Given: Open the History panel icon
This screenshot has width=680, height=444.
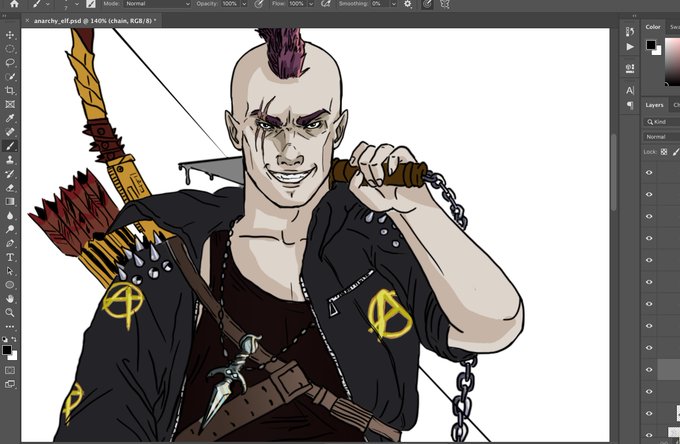Looking at the screenshot, I should (x=630, y=31).
